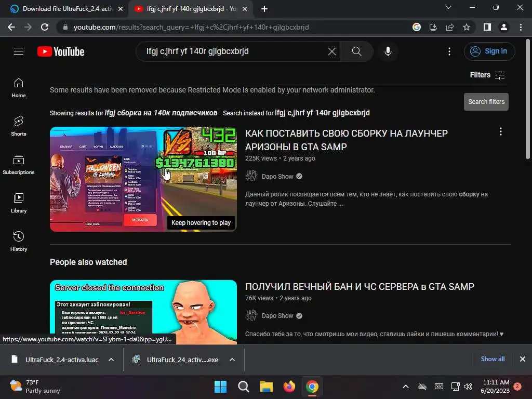
Task: Open Server closed the connection thumbnail
Action: click(x=143, y=312)
